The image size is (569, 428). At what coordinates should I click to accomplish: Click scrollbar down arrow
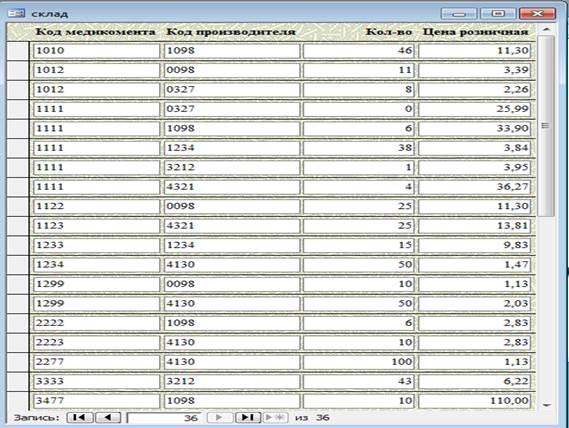(547, 405)
